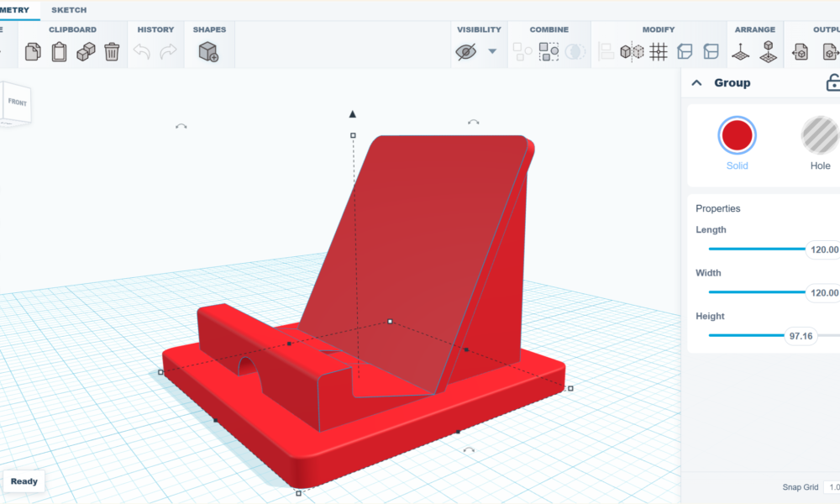Image resolution: width=840 pixels, height=504 pixels.
Task: Open the Visibility dropdown arrow
Action: click(492, 51)
